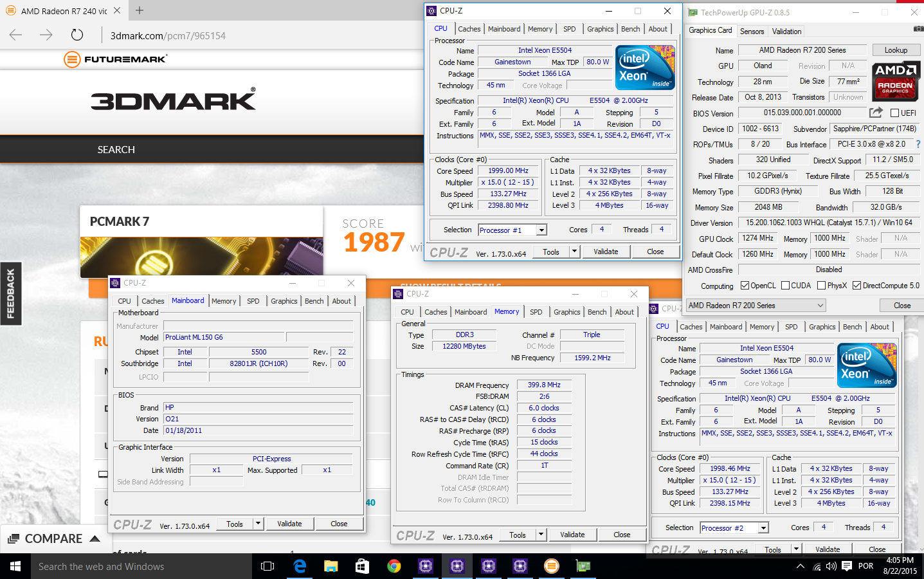Screen dimensions: 924x579
Task: Click the Intel Xeon logo in top CPU-Z window
Action: 645,67
